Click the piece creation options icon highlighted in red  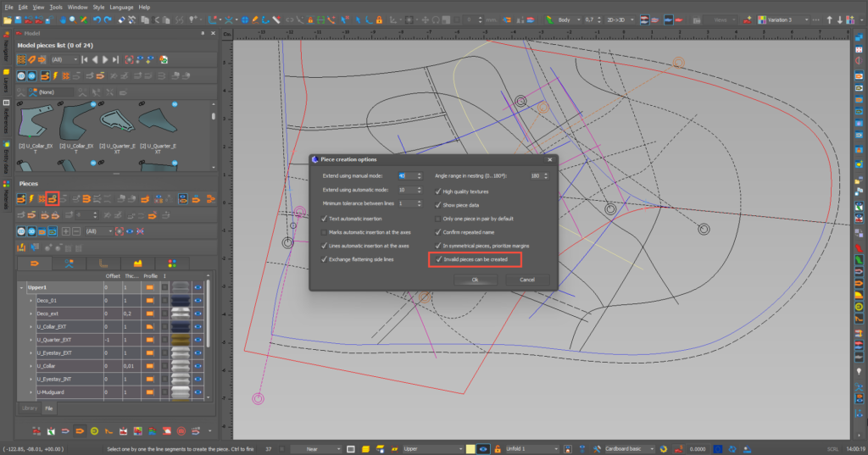tap(53, 199)
